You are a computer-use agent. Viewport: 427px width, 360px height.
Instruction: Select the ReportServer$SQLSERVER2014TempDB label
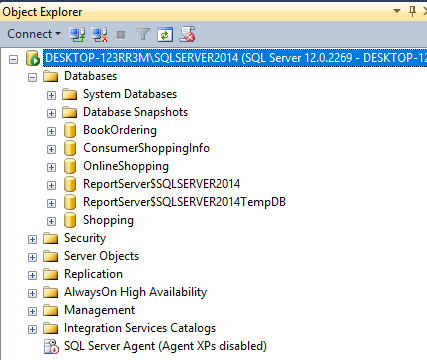[184, 202]
